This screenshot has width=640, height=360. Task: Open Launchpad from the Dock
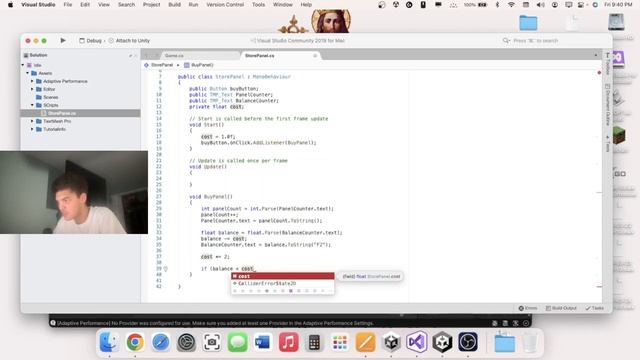click(x=340, y=342)
